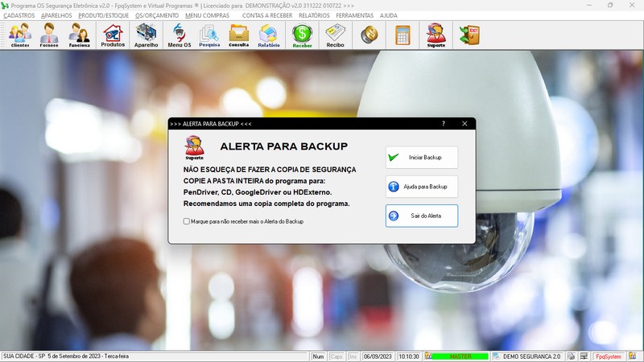644x362 pixels.
Task: Open the Consulta file drawer icon
Action: (238, 35)
